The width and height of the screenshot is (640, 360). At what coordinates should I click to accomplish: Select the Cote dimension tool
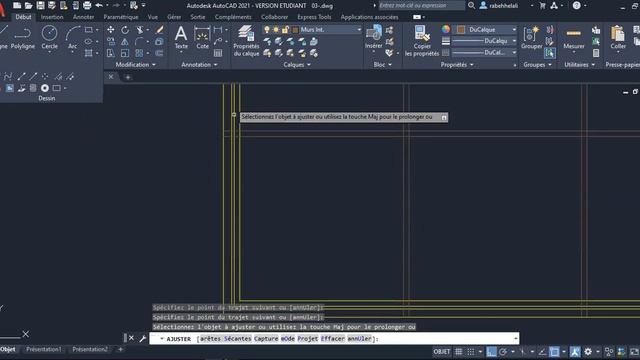(202, 38)
